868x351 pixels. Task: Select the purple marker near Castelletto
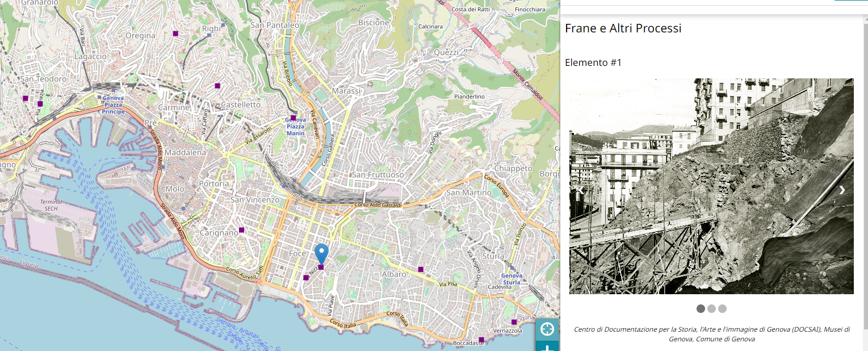[217, 86]
